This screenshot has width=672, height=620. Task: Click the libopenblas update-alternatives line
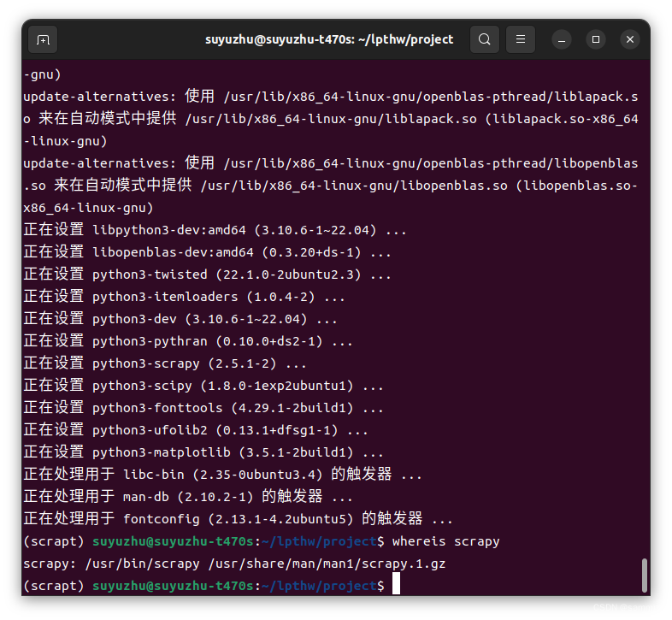pos(331,186)
